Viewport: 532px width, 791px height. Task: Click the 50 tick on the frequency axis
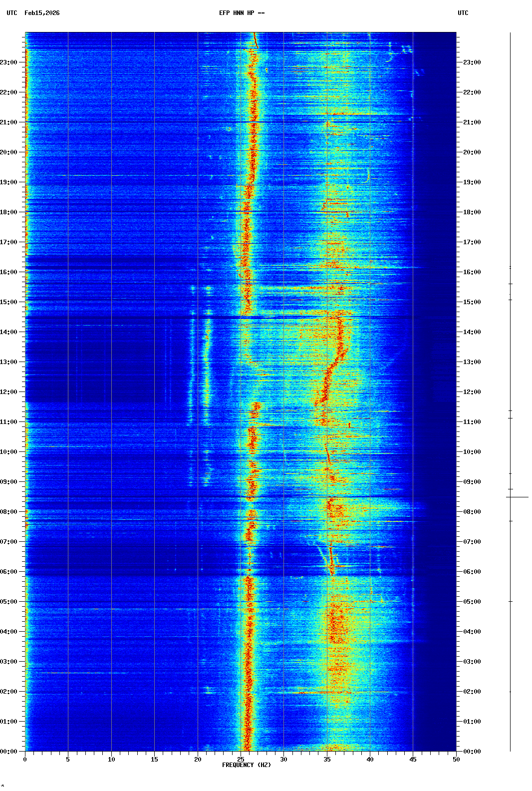coord(456,760)
